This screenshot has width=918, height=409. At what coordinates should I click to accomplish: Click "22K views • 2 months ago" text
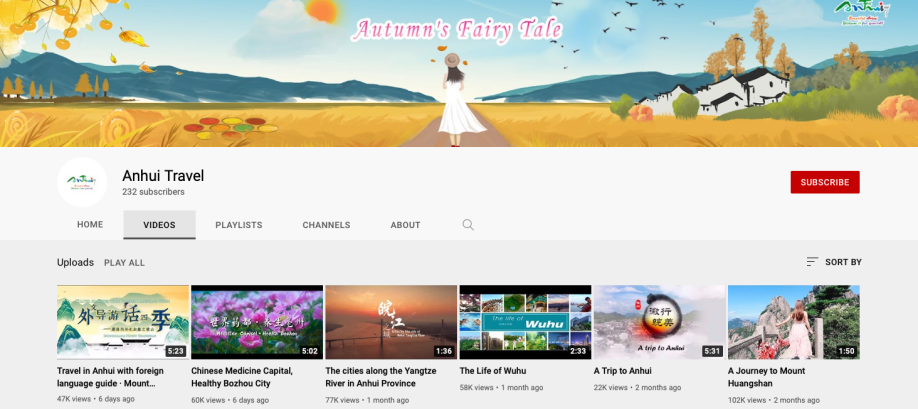point(637,387)
